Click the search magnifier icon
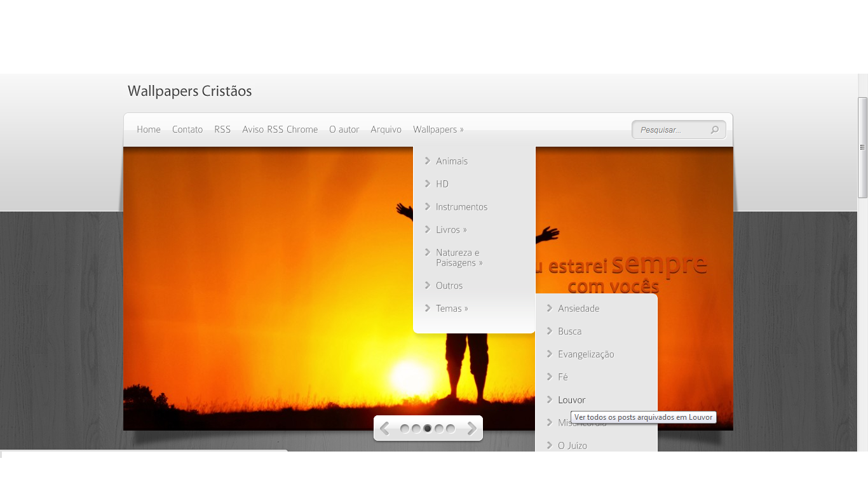 pyautogui.click(x=714, y=130)
